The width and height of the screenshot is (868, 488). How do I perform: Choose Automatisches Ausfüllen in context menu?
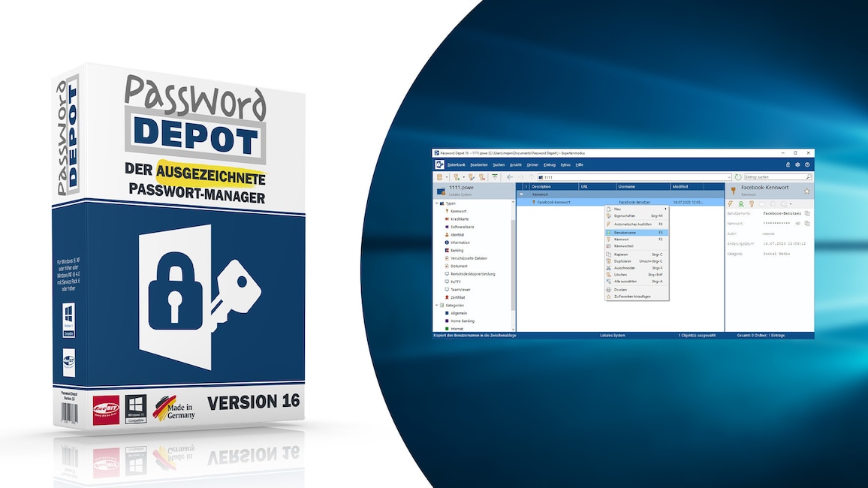tap(637, 224)
